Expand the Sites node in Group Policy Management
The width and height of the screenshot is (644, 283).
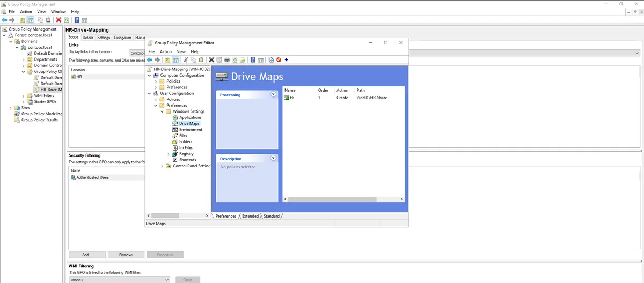[x=11, y=108]
